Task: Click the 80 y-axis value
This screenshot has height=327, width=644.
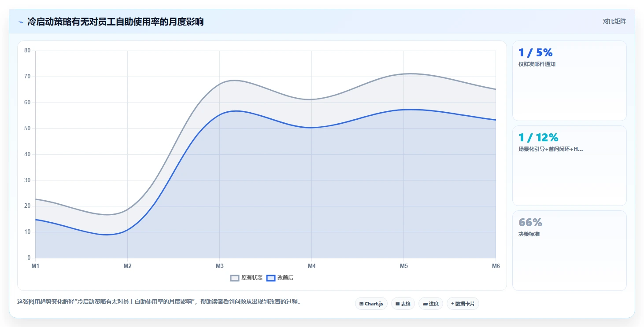Action: click(27, 51)
